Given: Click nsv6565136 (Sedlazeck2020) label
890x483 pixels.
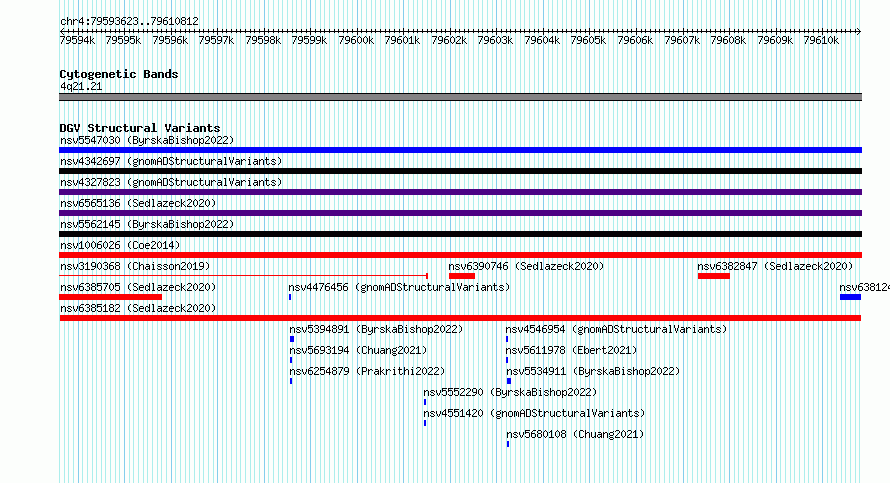Looking at the screenshot, I should click(138, 203).
